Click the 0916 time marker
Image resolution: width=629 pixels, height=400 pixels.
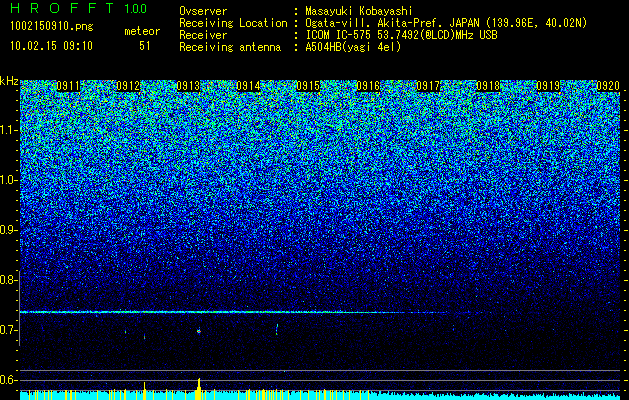(x=368, y=86)
